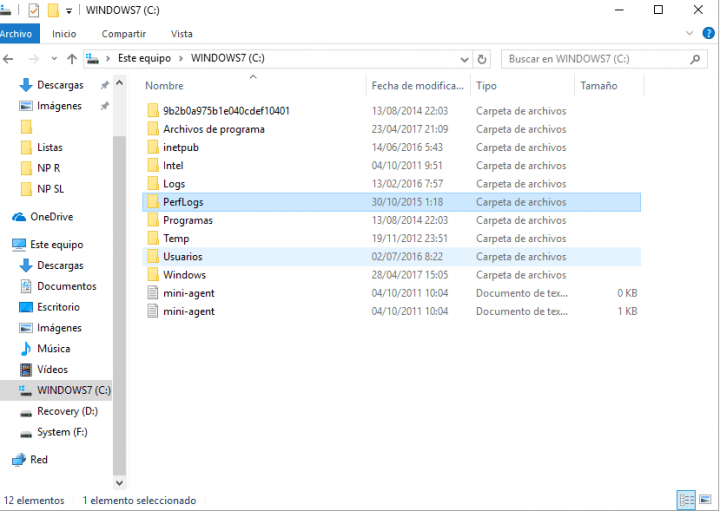Image resolution: width=720 pixels, height=511 pixels.
Task: Open Customize Quick Access Toolbar dropdown
Action: (69, 11)
